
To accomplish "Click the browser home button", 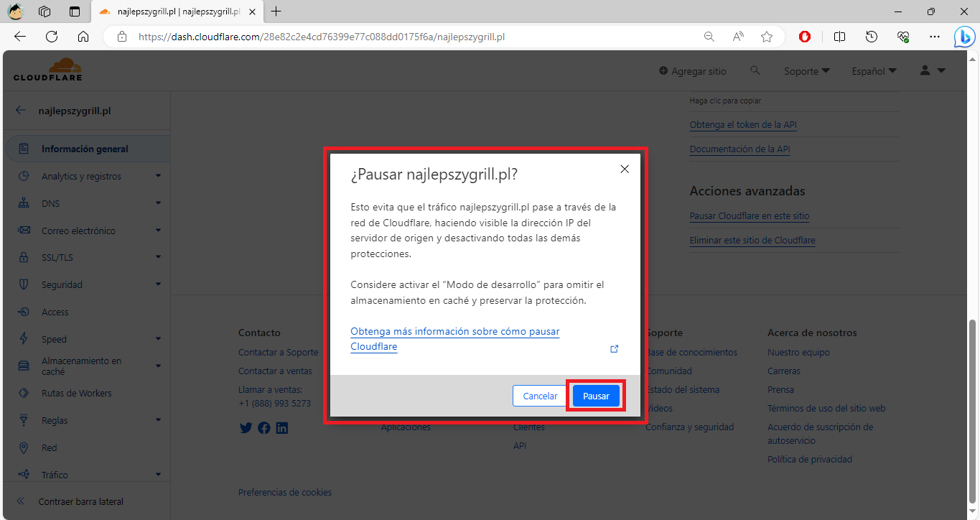I will pyautogui.click(x=83, y=37).
